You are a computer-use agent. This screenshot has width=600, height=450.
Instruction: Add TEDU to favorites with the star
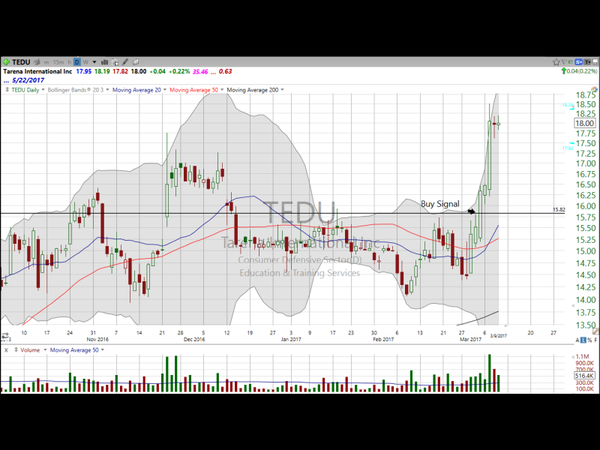pyautogui.click(x=556, y=62)
